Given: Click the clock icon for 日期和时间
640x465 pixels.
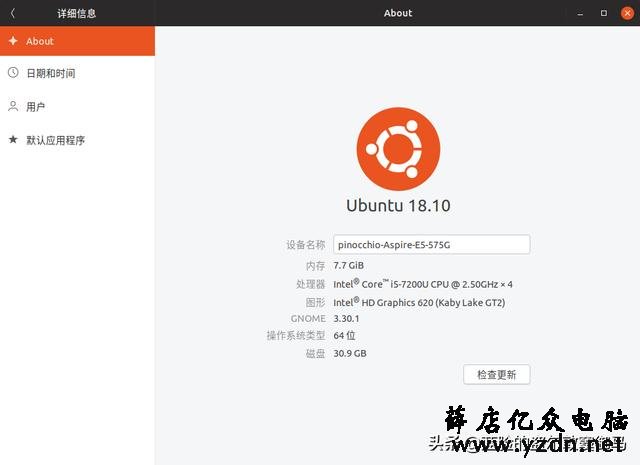Looking at the screenshot, I should click(x=13, y=73).
